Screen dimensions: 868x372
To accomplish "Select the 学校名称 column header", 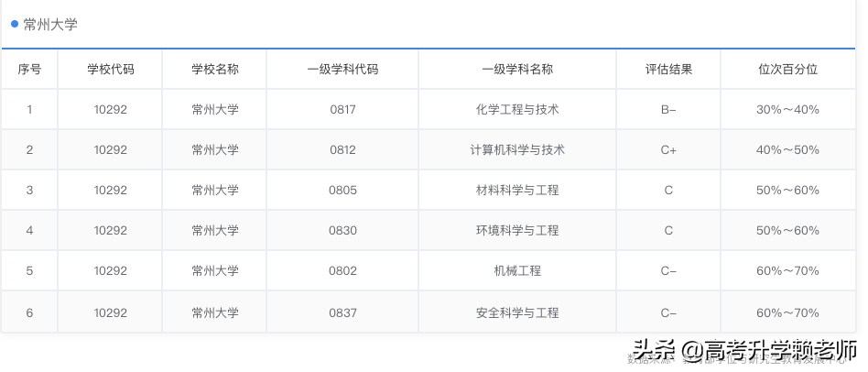I will point(214,69).
